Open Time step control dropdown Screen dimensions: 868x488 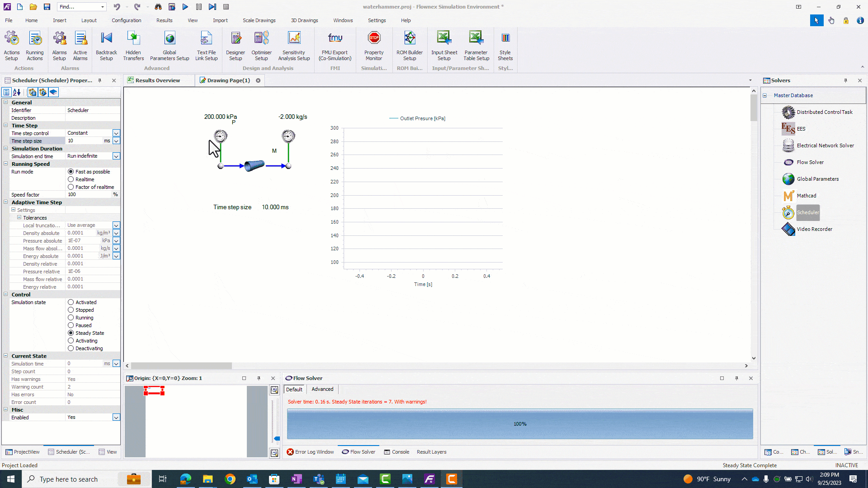[x=116, y=133]
